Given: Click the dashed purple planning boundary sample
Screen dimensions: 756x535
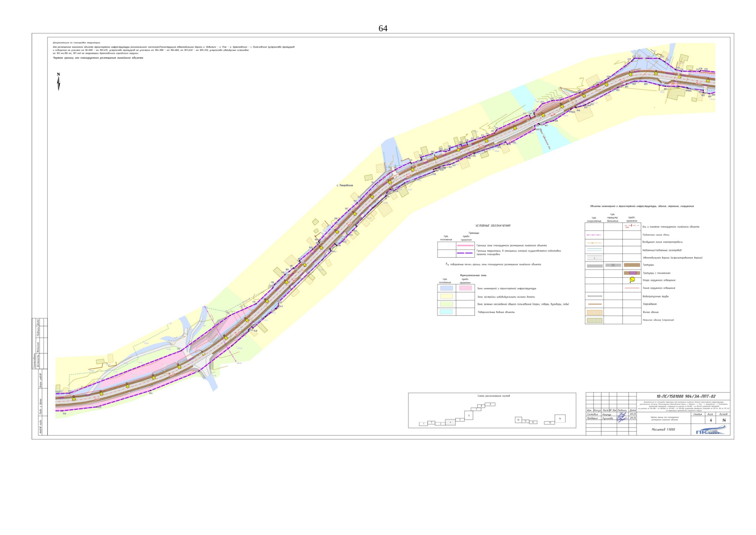Looking at the screenshot, I should 465,253.
